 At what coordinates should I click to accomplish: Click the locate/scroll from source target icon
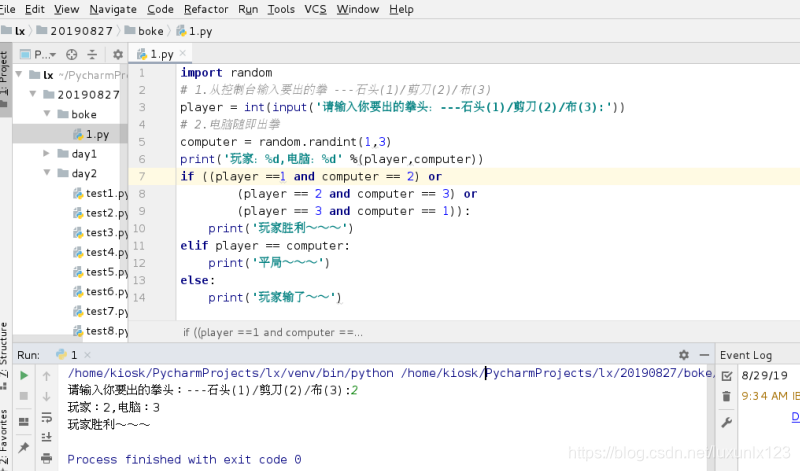[x=71, y=55]
